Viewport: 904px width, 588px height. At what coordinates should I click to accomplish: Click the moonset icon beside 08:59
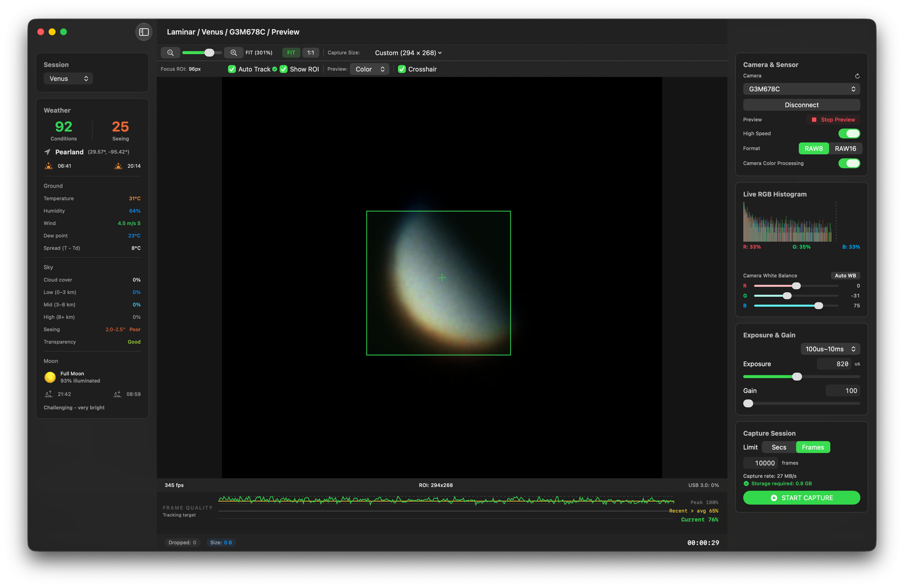tap(118, 394)
